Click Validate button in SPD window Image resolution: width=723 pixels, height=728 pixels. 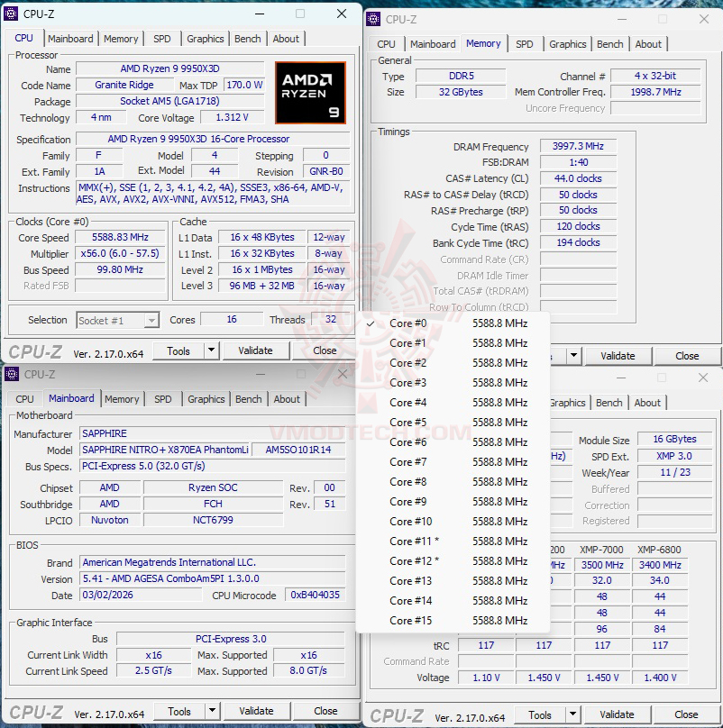617,714
